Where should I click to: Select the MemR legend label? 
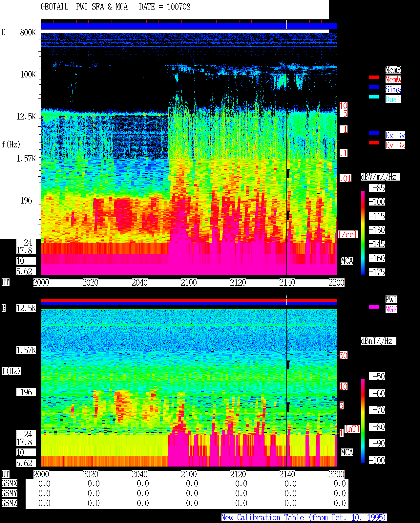393,70
